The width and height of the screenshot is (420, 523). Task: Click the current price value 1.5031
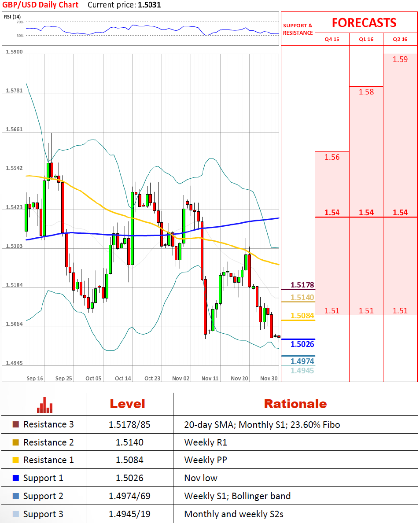click(x=149, y=5)
